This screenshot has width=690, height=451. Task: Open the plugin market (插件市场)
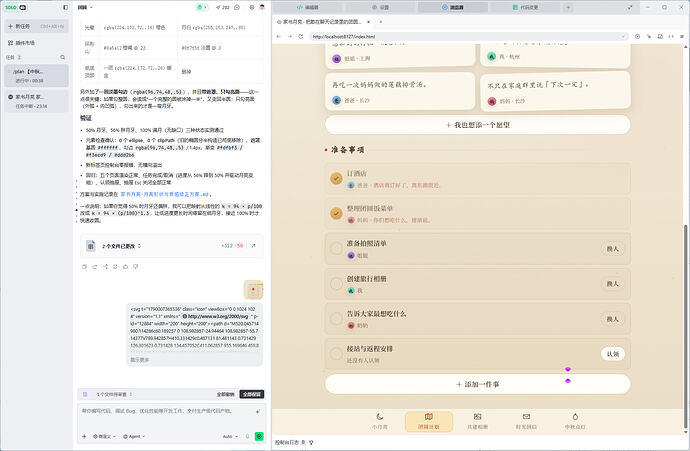pos(21,43)
